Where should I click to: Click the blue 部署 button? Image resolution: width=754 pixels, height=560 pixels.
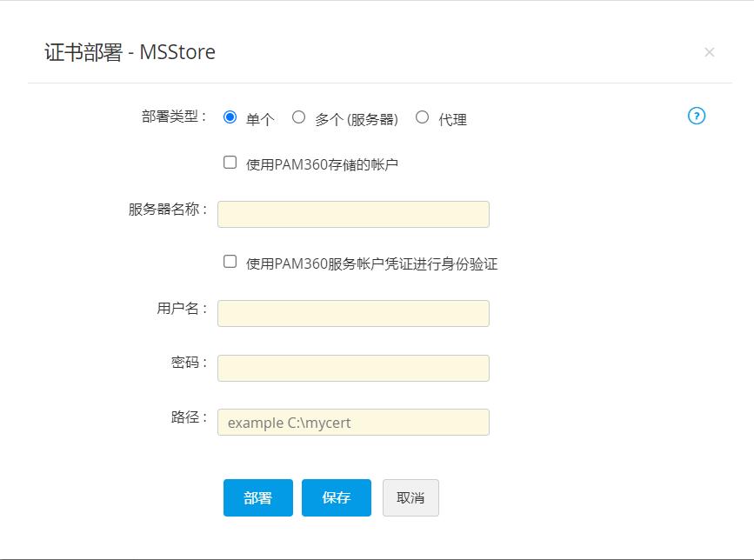tap(258, 498)
